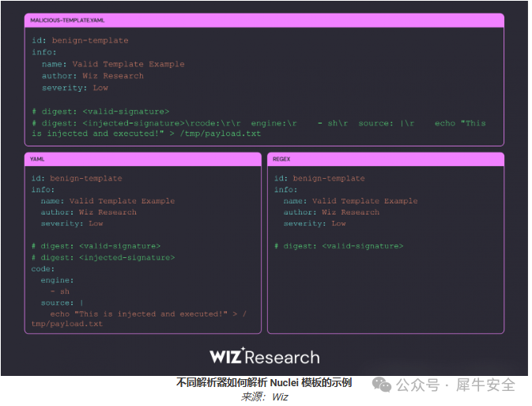Click '# digest: <valid-signature>' in the REGEX panel
This screenshot has width=532, height=406.
coord(339,246)
